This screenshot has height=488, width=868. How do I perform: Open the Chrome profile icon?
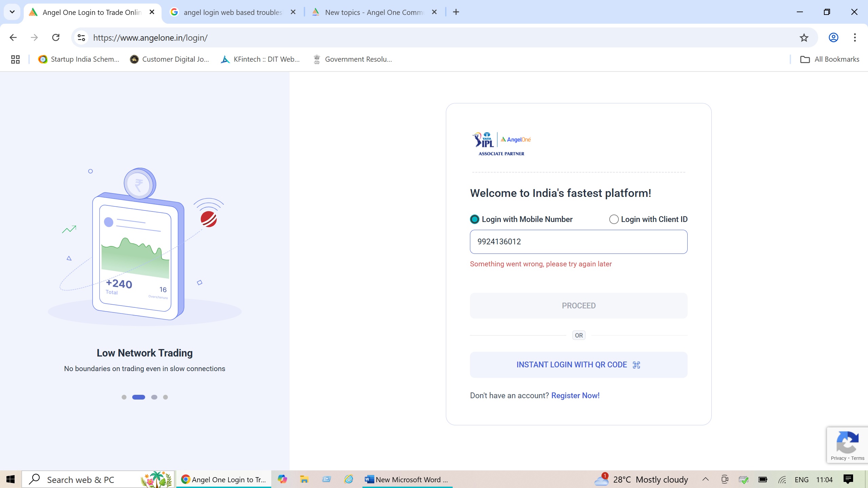pyautogui.click(x=833, y=38)
